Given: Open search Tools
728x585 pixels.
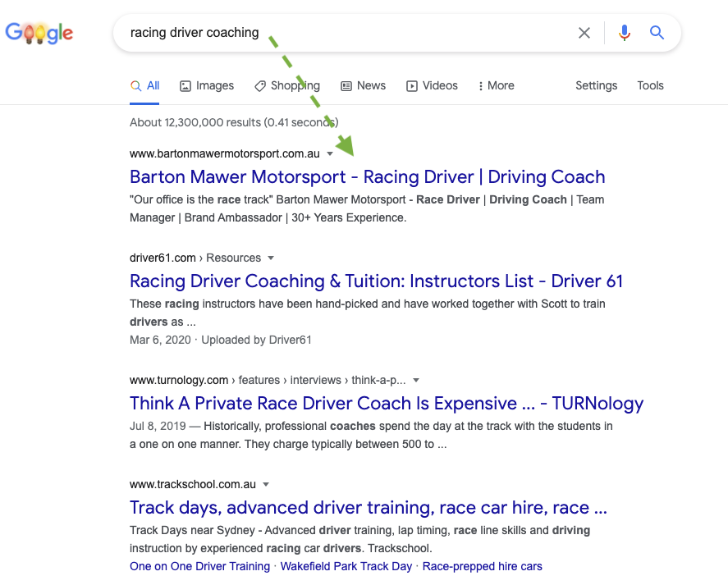Looking at the screenshot, I should click(650, 86).
